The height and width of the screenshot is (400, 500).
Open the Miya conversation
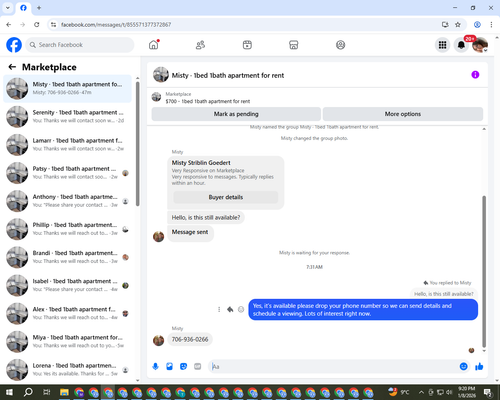pyautogui.click(x=68, y=341)
